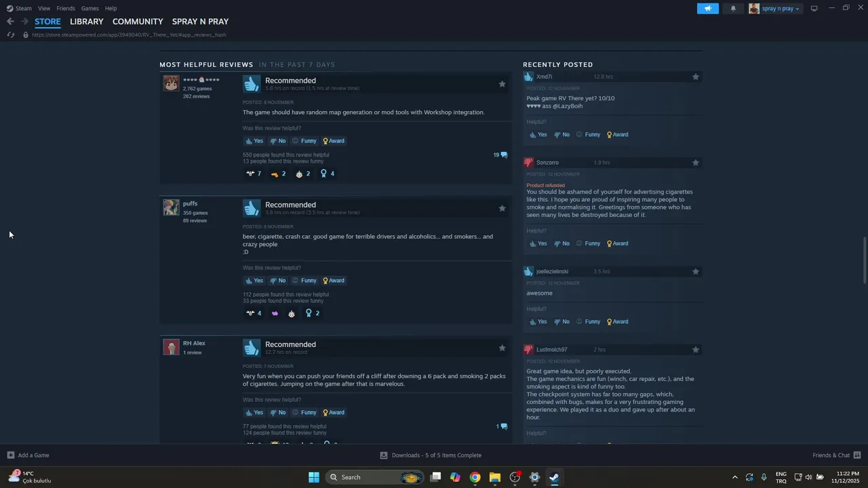Vote Yes on puffs' review

click(x=254, y=281)
